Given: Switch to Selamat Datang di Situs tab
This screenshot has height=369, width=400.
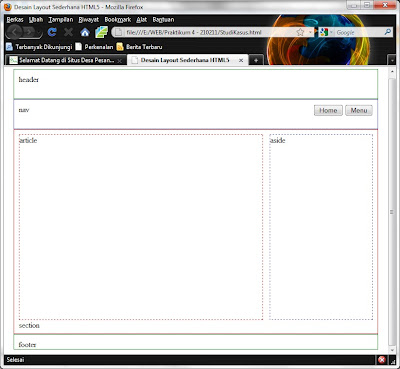Looking at the screenshot, I should [66, 60].
